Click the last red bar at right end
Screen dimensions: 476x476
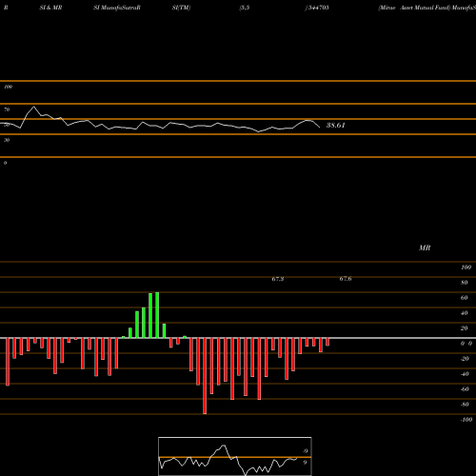327,342
